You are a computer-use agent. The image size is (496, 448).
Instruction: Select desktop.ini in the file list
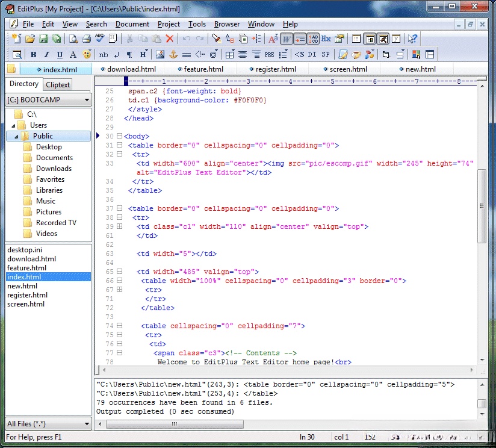tap(24, 250)
